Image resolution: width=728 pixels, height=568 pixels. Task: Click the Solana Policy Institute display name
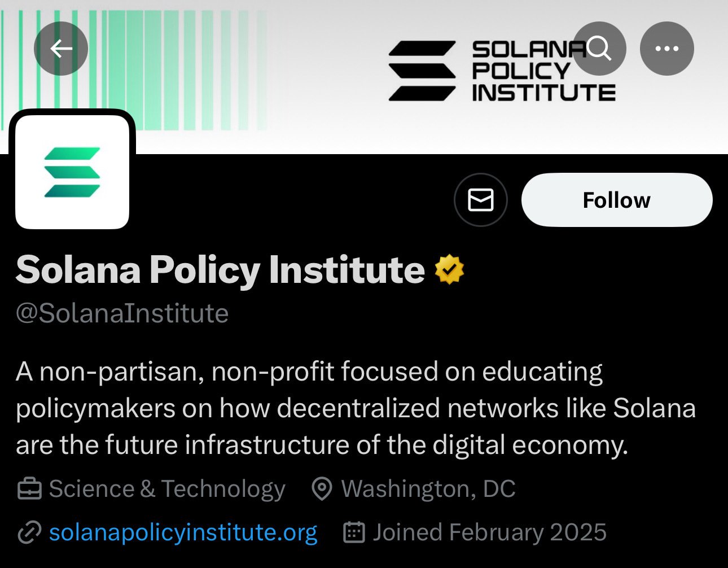220,269
